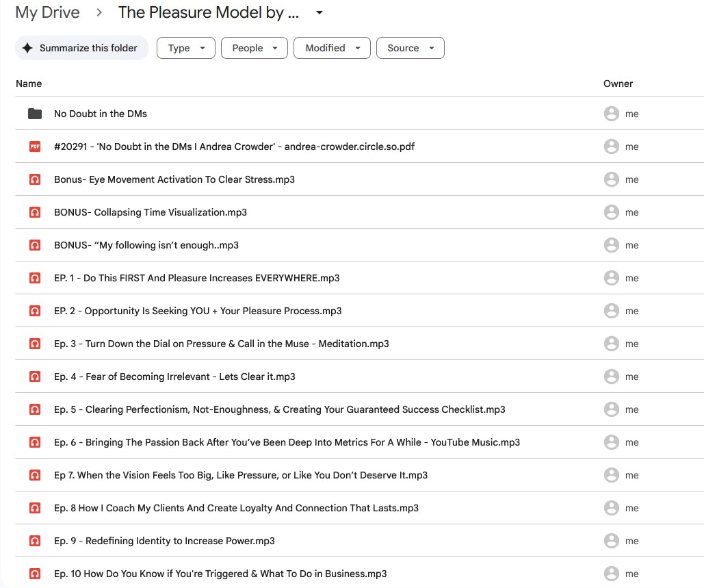Expand the Source filter dropdown
The width and height of the screenshot is (704, 588).
click(410, 48)
